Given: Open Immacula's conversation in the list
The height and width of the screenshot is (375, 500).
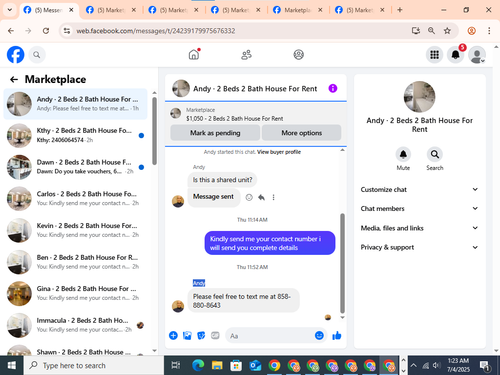Looking at the screenshot, I should coord(75,325).
